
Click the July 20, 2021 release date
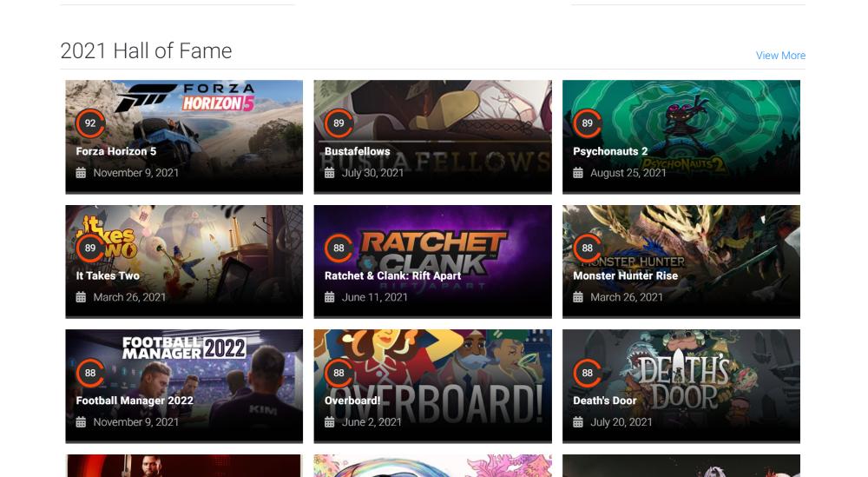(x=621, y=422)
